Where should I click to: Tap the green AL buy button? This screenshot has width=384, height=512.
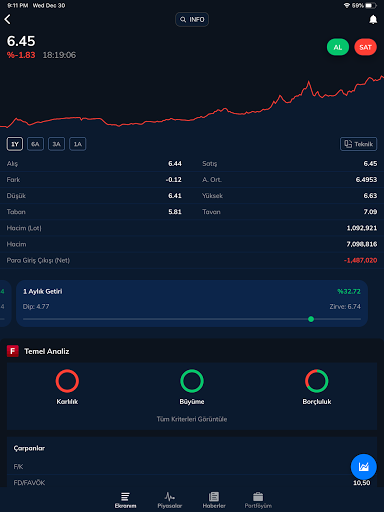[338, 47]
